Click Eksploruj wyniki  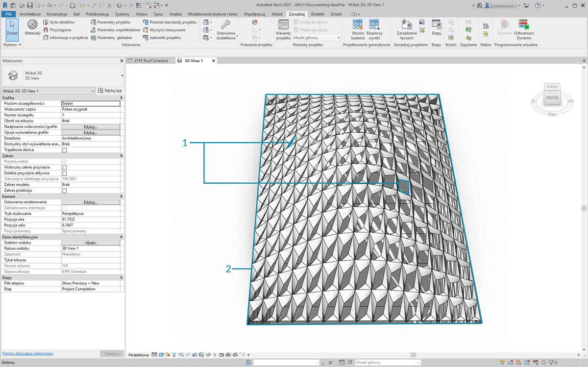[374, 29]
